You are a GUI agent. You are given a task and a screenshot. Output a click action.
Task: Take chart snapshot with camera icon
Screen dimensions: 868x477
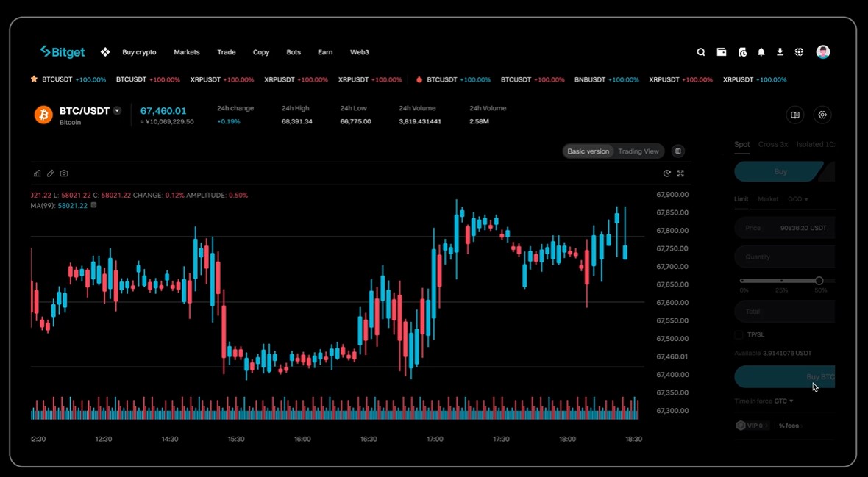pos(64,173)
